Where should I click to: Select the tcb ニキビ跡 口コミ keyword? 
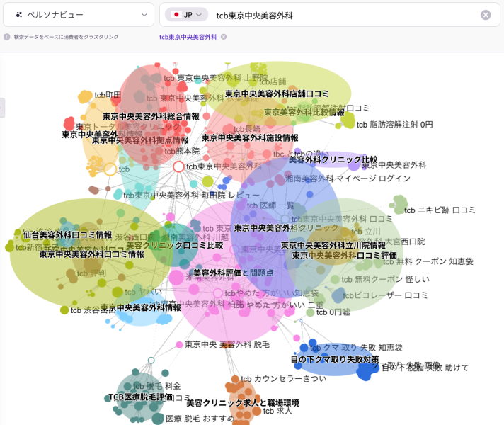pos(440,210)
